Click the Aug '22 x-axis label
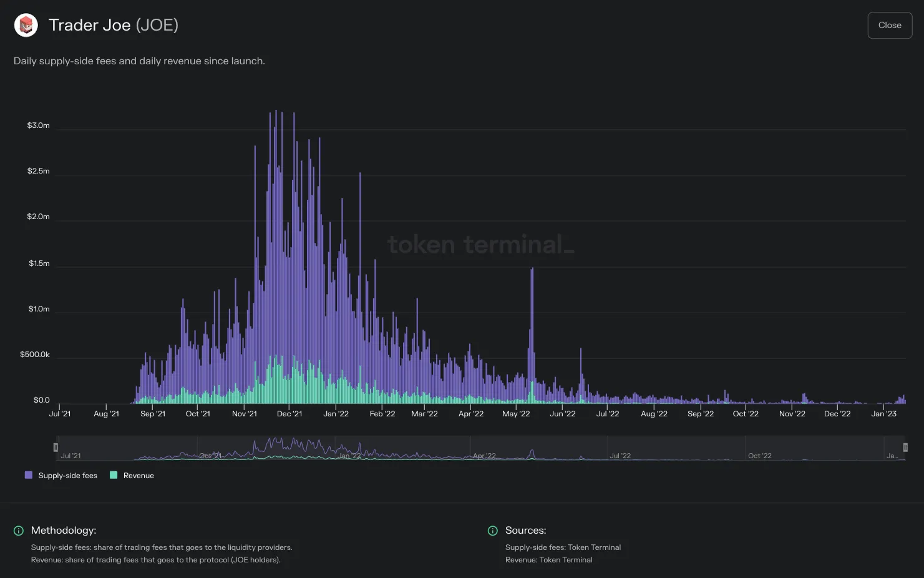This screenshot has height=578, width=924. click(x=654, y=414)
